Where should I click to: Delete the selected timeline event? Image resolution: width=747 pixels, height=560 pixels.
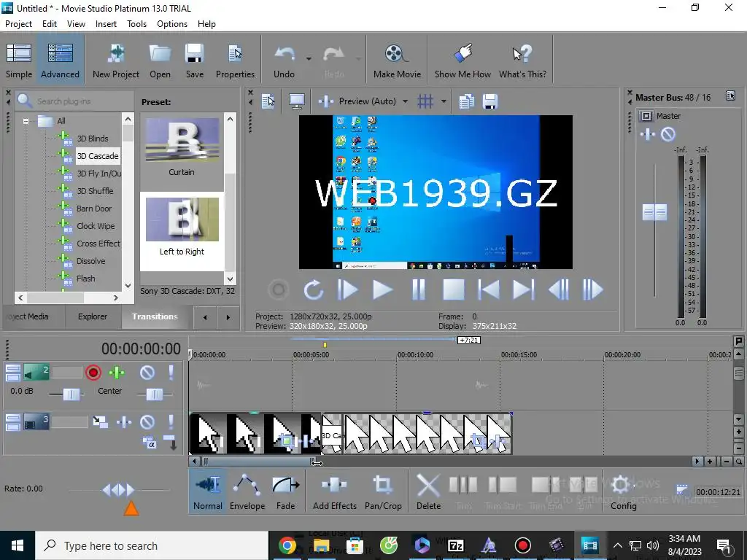coord(428,492)
